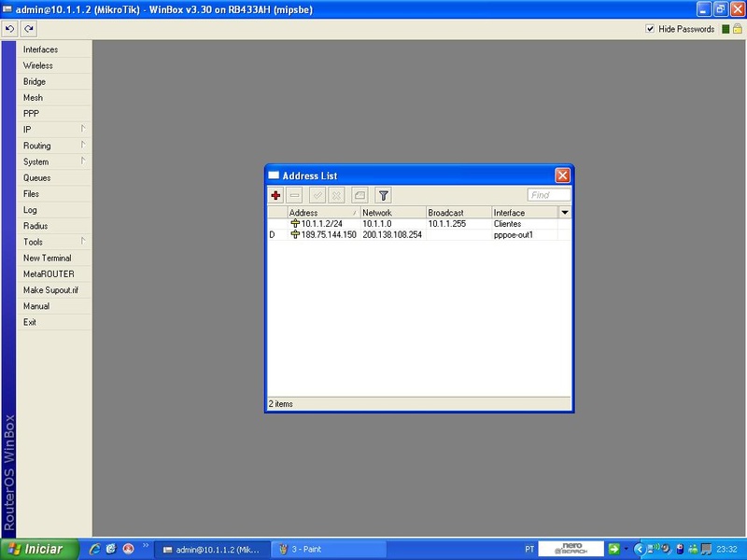Click the padlock icon near Hide Passwords
Viewport: 747px width, 560px height.
tap(738, 29)
